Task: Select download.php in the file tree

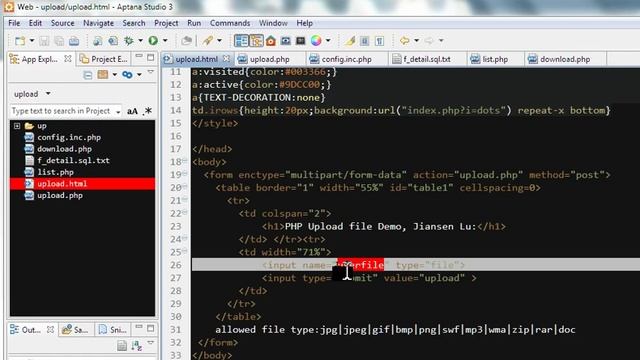Action: 64,149
